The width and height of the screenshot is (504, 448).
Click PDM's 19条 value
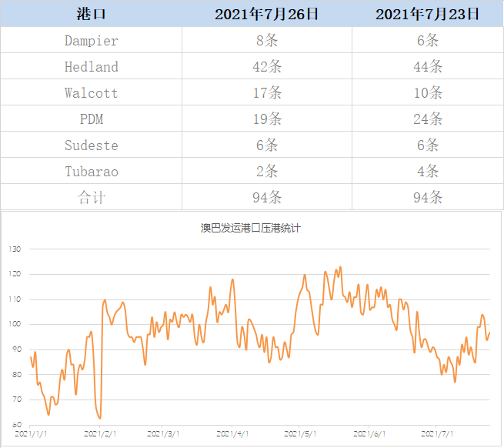(x=267, y=119)
